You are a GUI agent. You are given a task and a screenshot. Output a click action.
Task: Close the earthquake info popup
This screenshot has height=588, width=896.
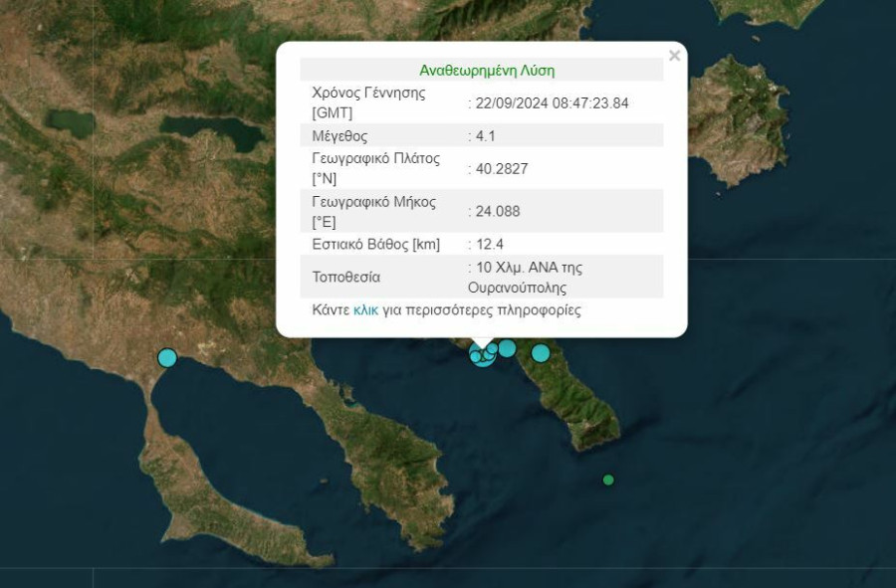pyautogui.click(x=674, y=56)
